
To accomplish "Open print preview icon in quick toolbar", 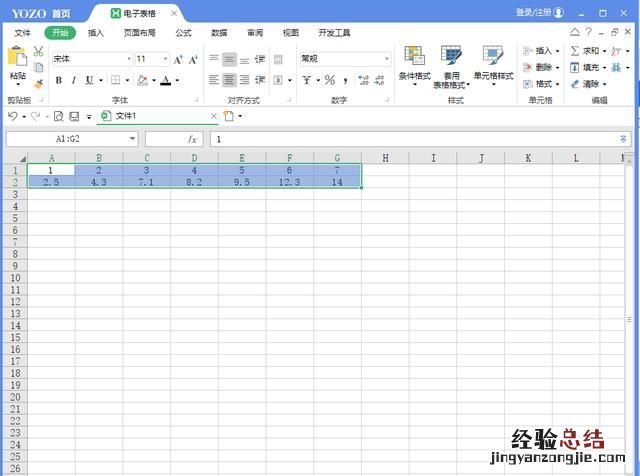I will click(x=59, y=116).
